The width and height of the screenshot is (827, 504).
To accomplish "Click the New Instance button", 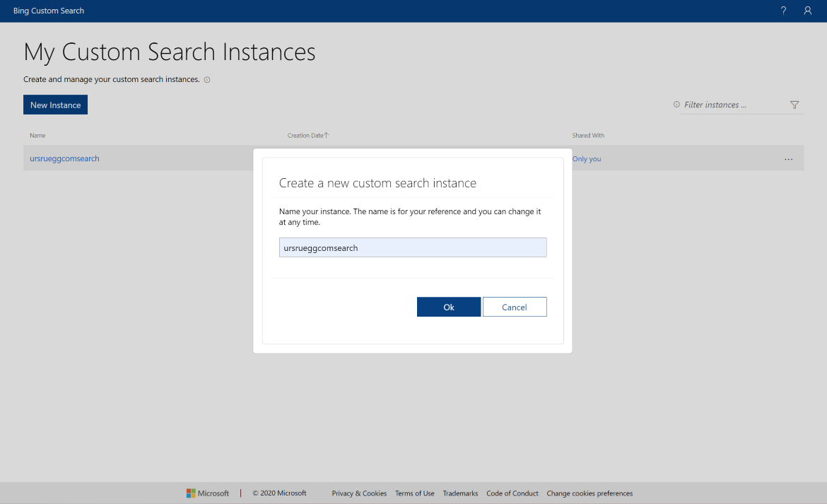I will pos(55,105).
